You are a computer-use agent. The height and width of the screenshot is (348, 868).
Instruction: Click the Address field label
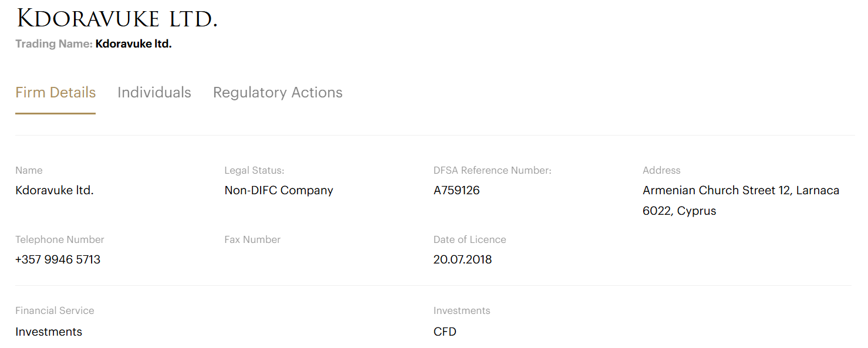(x=661, y=171)
